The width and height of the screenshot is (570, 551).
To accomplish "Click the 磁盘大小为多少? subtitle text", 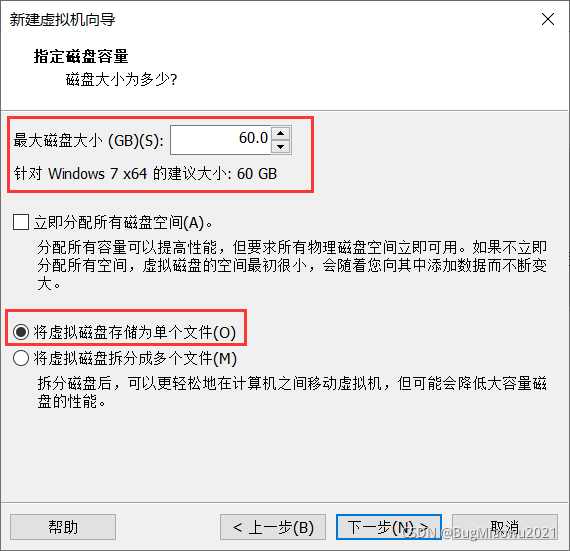I will [121, 79].
